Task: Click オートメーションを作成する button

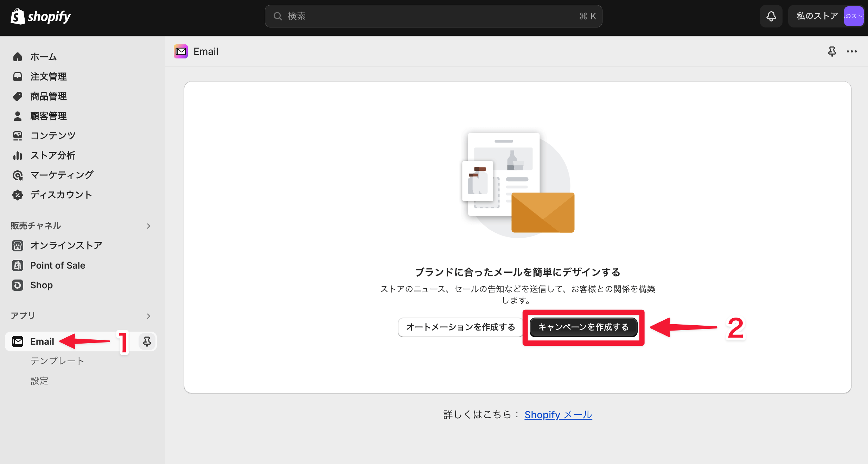Action: pyautogui.click(x=460, y=327)
